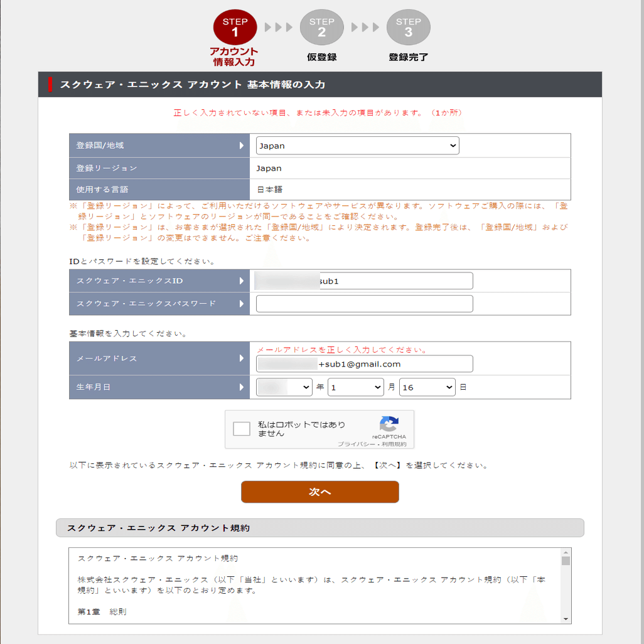Click the アカウント情報入力 step label
This screenshot has height=644, width=644.
(233, 56)
